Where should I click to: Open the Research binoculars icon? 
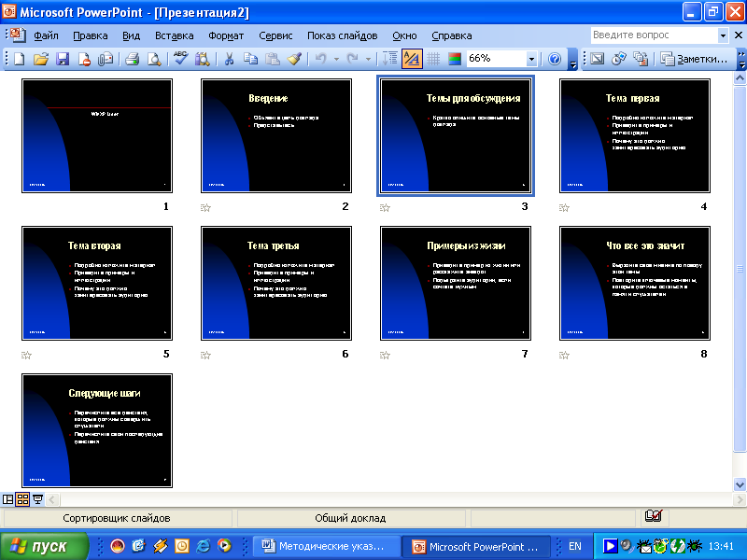tap(203, 59)
